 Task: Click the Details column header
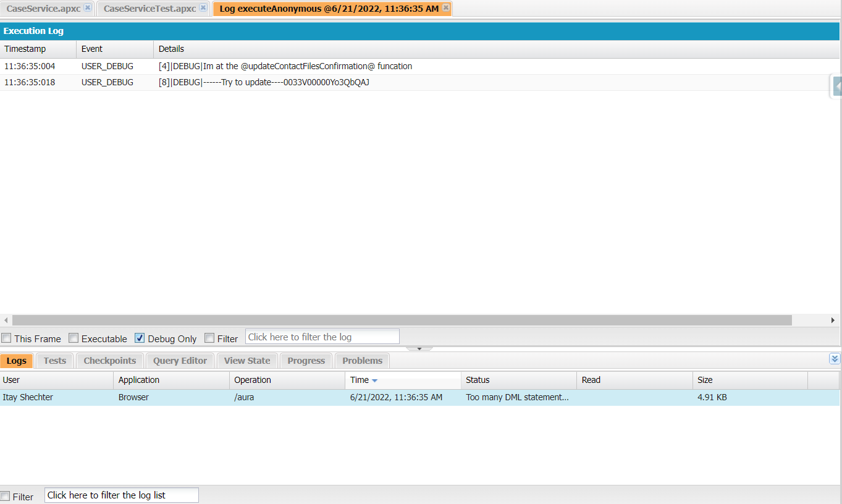497,49
